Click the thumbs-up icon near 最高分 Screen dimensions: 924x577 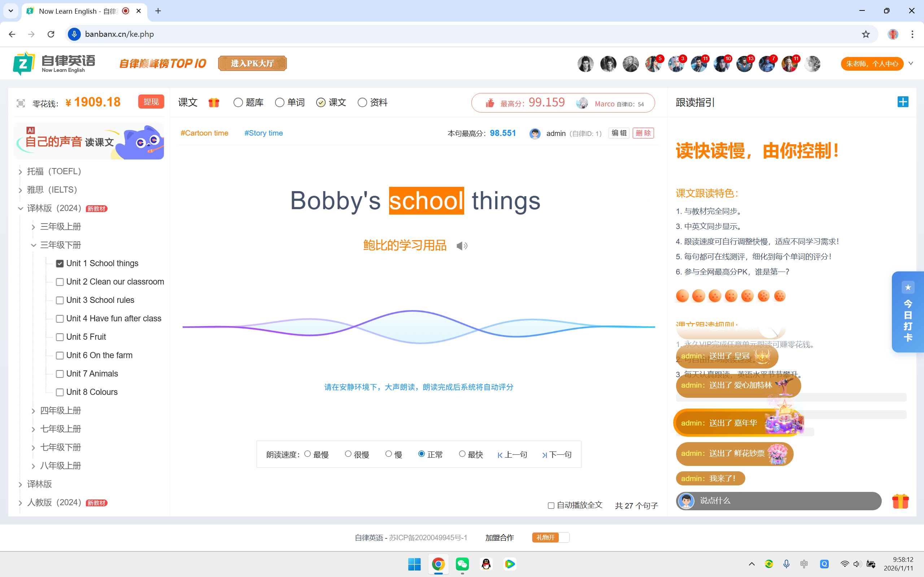489,103
